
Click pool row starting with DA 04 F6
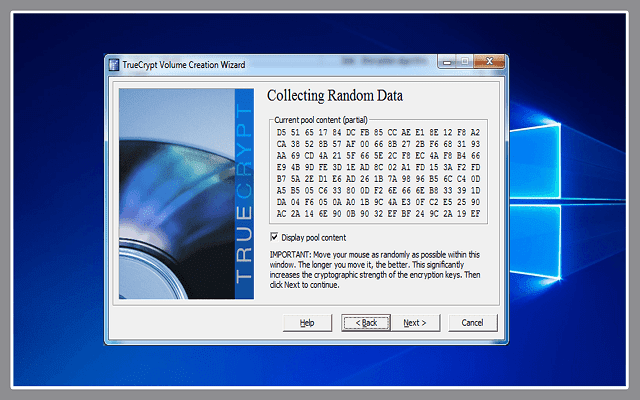pyautogui.click(x=378, y=202)
